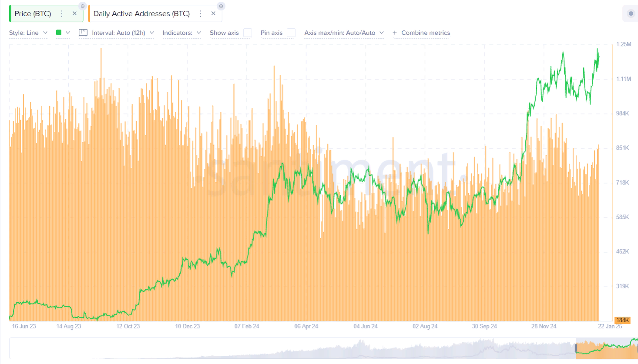Open the Interval: Auto (12h) dropdown

point(123,33)
